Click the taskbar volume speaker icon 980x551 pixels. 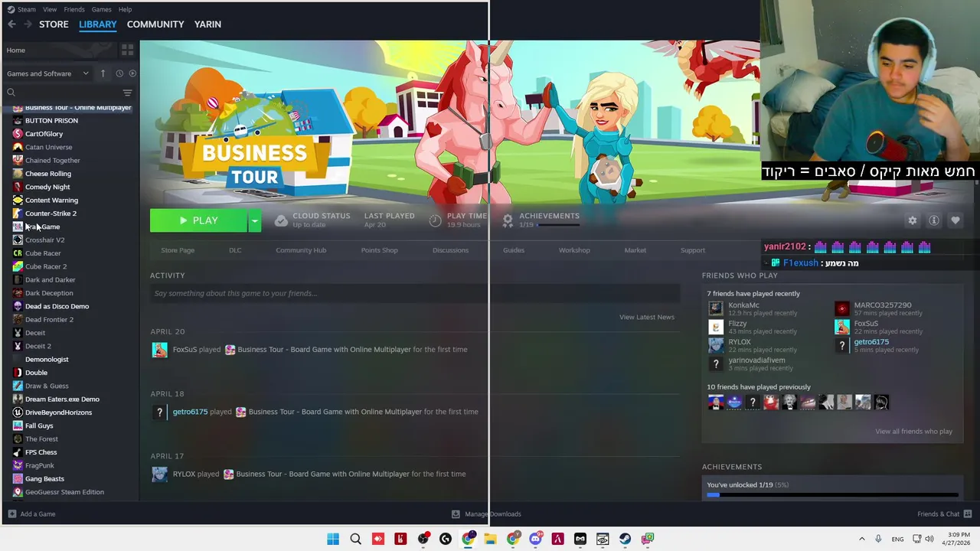coord(929,539)
